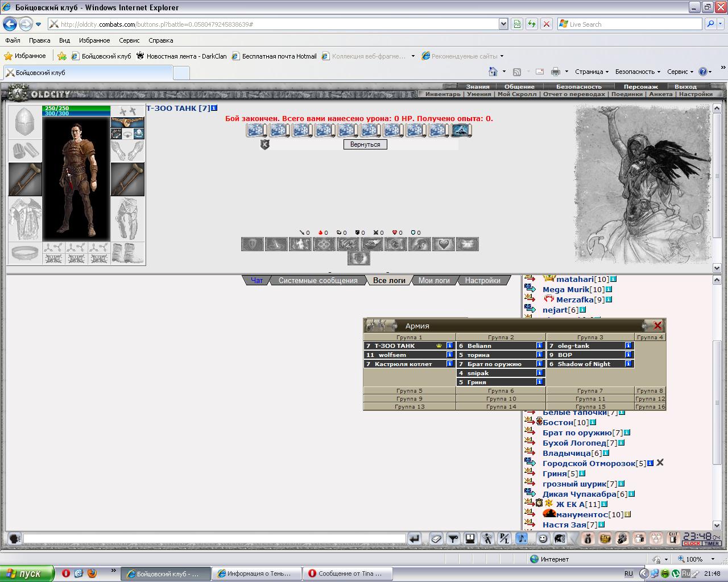The image size is (728, 582).
Task: Click the CLOCK mode toggle
Action: 692,544
